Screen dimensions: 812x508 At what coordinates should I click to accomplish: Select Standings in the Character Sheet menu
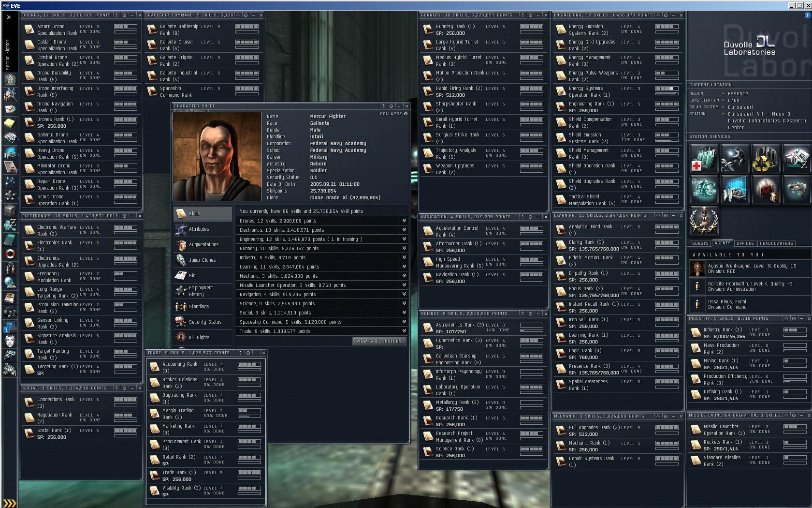tap(203, 306)
